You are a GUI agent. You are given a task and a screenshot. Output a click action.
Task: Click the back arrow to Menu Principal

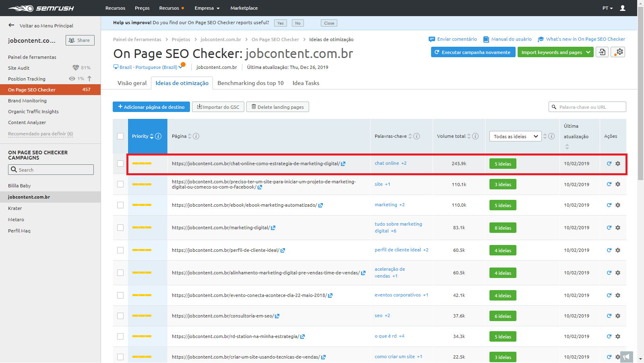(11, 25)
